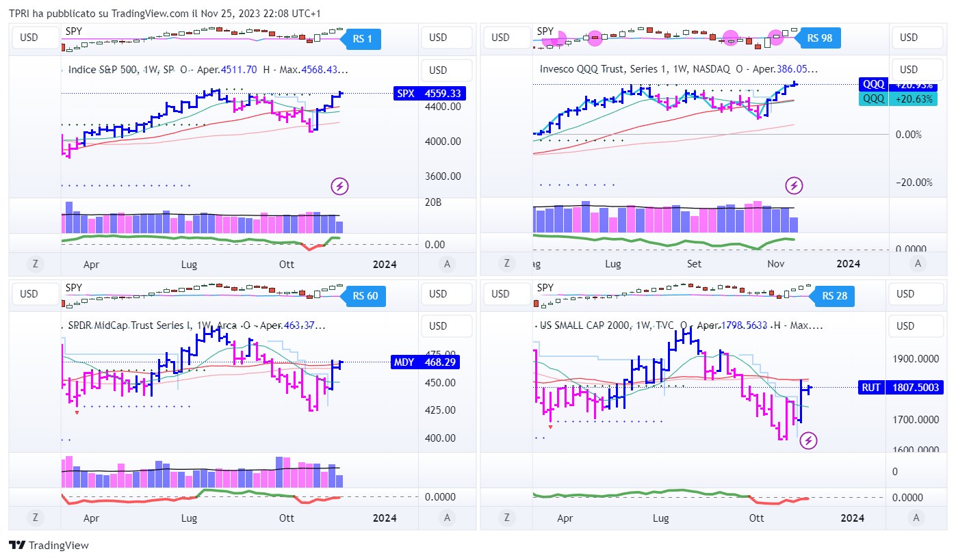
Task: Toggle the A auto-scale button on the MidCap chart
Action: click(x=447, y=518)
